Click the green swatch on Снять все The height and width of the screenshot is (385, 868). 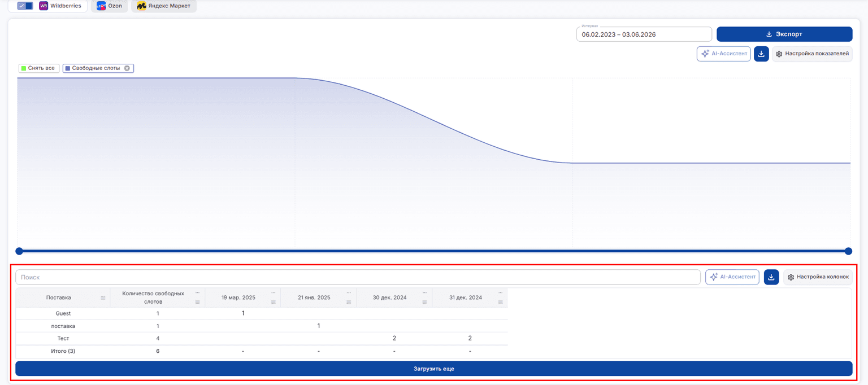click(x=23, y=68)
